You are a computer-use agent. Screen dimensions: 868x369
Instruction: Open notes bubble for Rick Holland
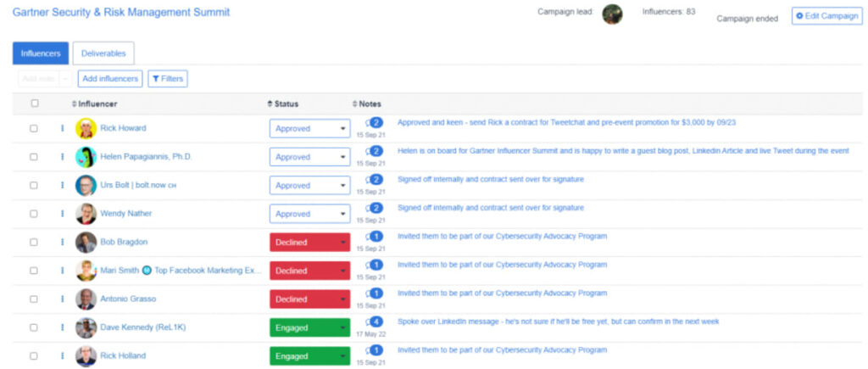[374, 350]
